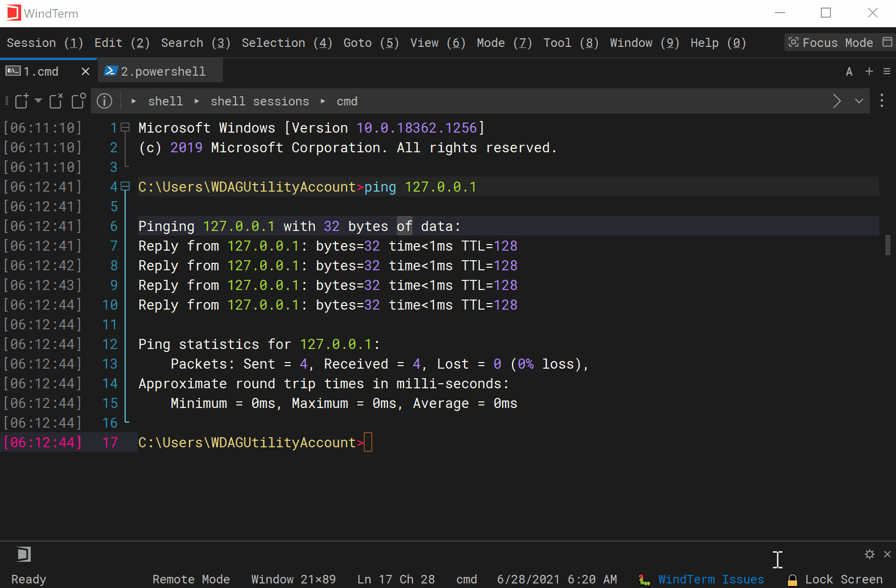The image size is (896, 588).
Task: Click the bottom panel pane icon
Action: (x=24, y=554)
